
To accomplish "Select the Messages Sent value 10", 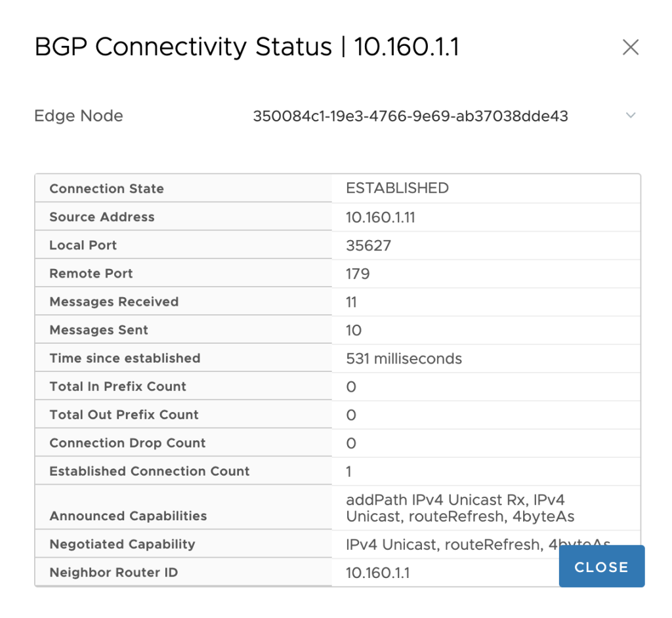I will (x=354, y=331).
